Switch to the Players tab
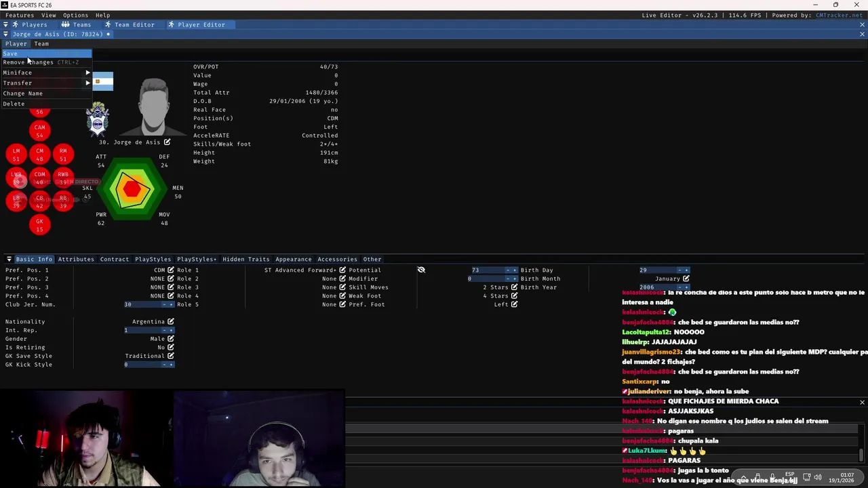The width and height of the screenshot is (868, 488). (x=30, y=25)
